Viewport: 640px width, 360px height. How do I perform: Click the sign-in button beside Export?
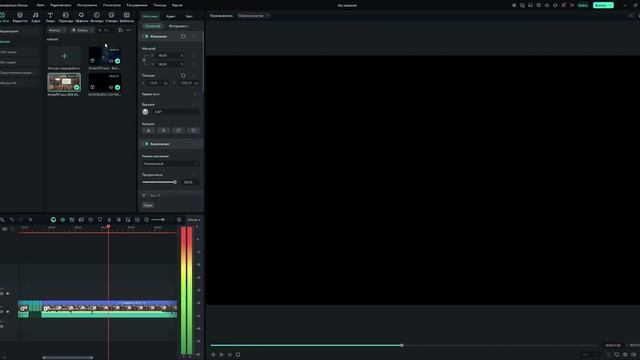tap(583, 5)
